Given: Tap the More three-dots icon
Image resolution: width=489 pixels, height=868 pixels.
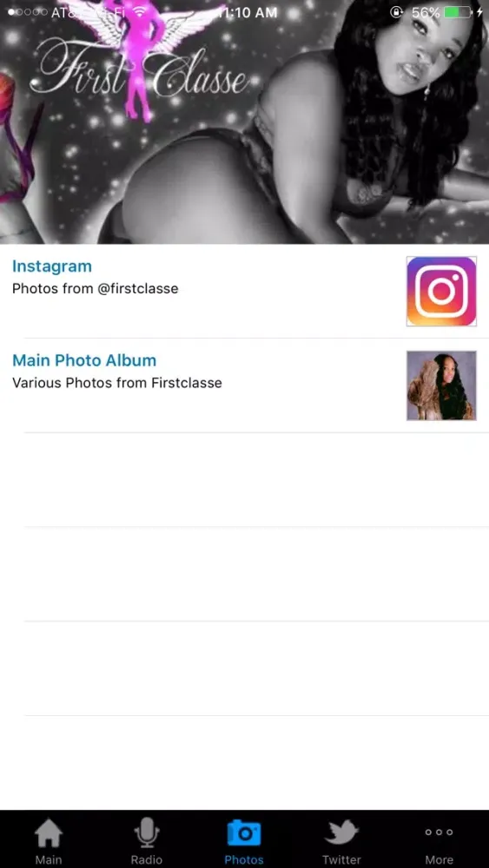Looking at the screenshot, I should click(x=439, y=832).
